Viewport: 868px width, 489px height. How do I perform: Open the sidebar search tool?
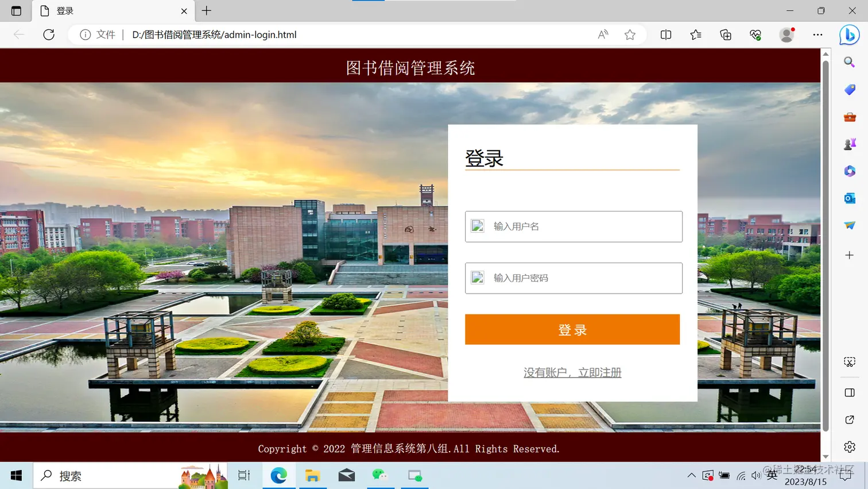[849, 62]
